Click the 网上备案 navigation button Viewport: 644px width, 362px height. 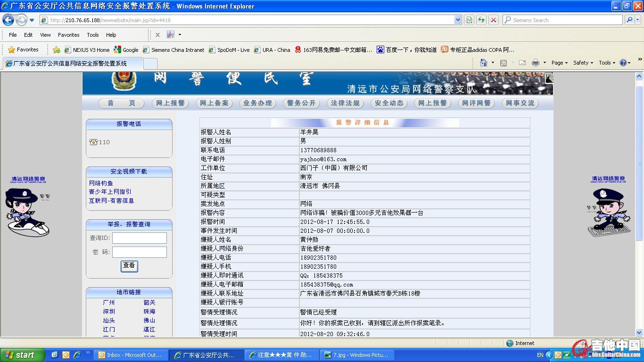click(x=214, y=103)
